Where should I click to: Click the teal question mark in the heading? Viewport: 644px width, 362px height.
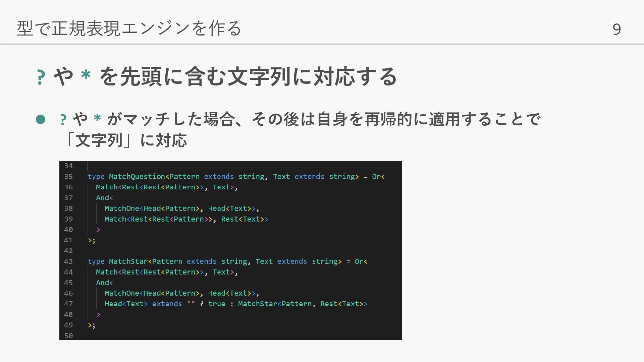pyautogui.click(x=41, y=77)
